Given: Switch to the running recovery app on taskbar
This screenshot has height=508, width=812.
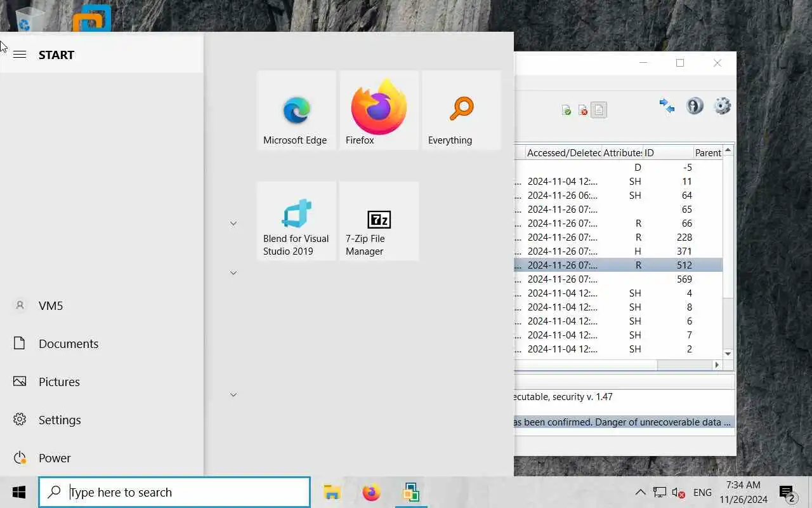Looking at the screenshot, I should 410,492.
